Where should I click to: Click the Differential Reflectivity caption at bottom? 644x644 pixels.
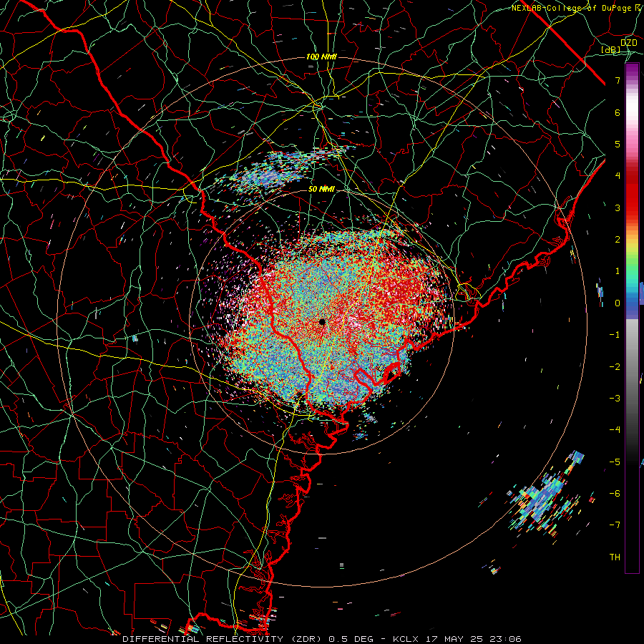tap(322, 639)
